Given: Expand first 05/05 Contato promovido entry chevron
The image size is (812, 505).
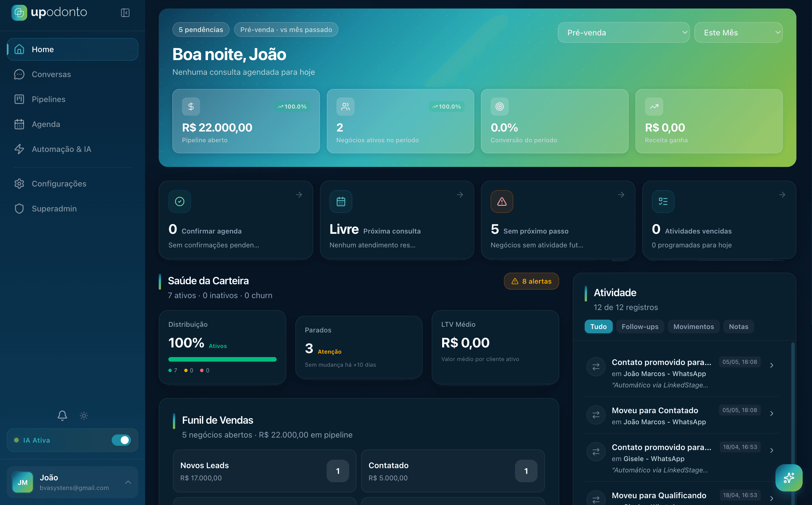Looking at the screenshot, I should (771, 365).
